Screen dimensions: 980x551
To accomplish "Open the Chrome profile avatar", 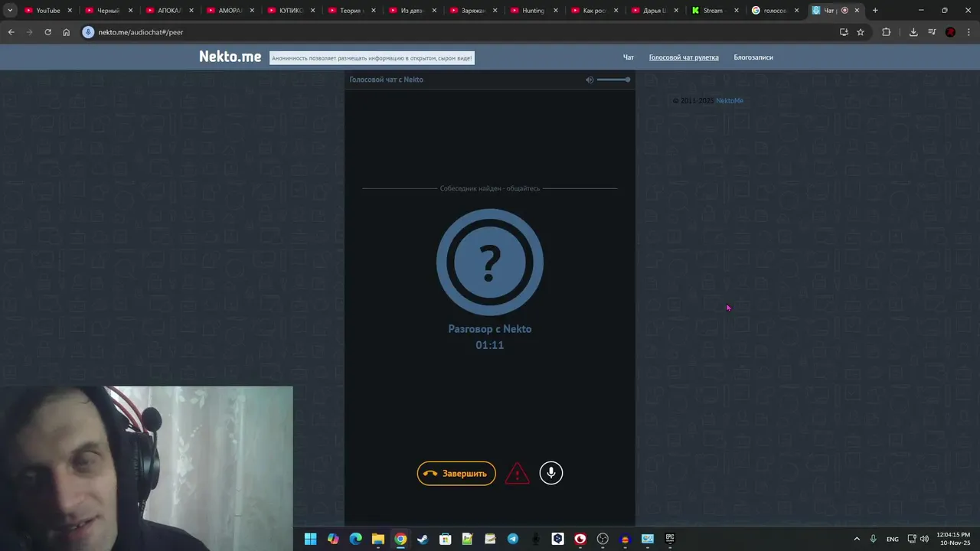I will click(950, 32).
